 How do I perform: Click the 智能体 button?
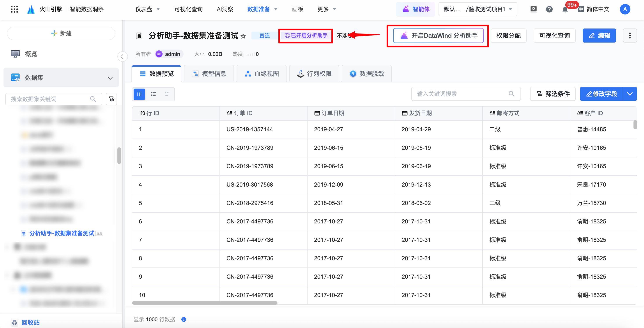point(416,9)
